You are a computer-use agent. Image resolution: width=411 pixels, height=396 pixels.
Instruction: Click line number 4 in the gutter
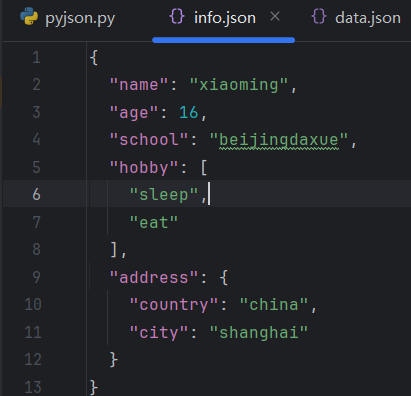[x=36, y=139]
